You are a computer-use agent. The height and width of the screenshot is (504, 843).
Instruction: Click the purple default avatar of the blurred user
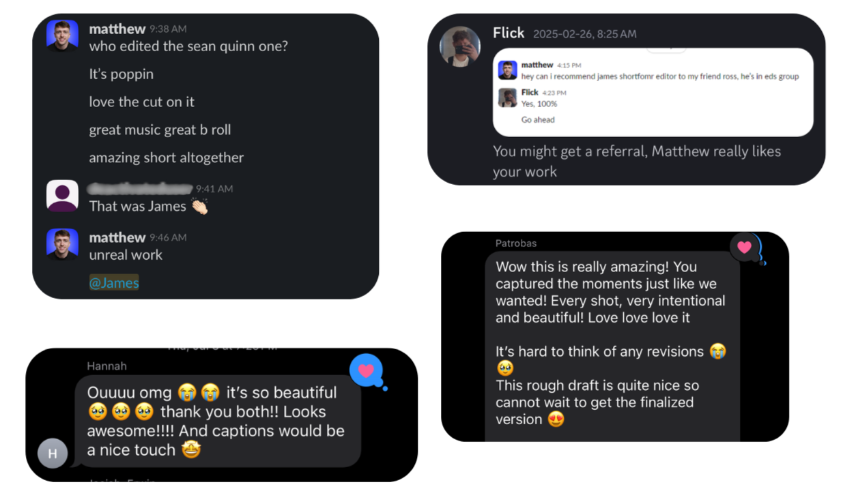click(x=62, y=196)
